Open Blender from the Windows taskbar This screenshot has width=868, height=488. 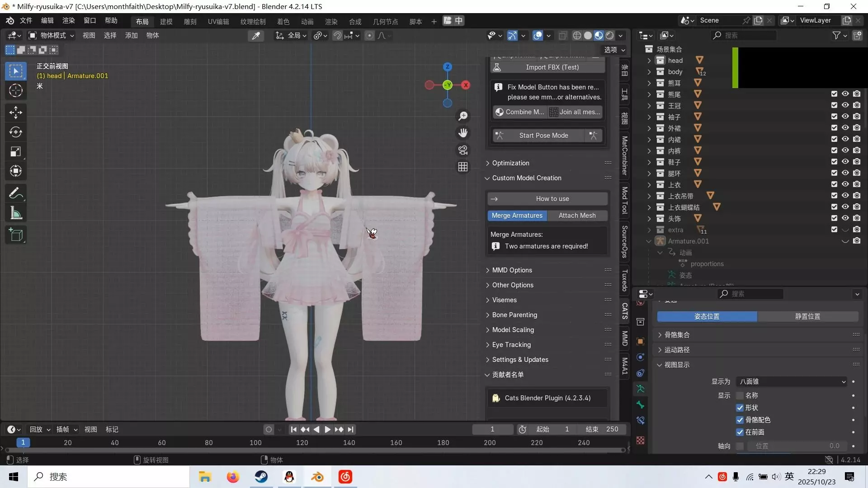point(317,477)
